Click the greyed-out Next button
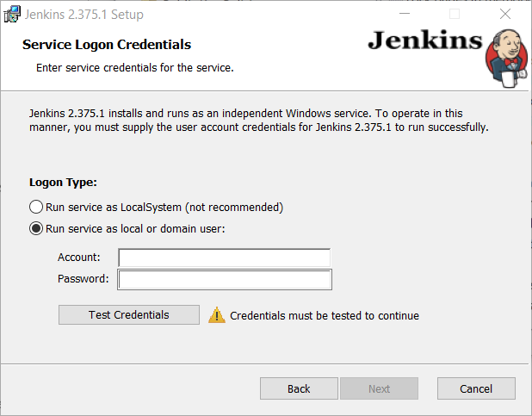This screenshot has height=416, width=532. 380,388
